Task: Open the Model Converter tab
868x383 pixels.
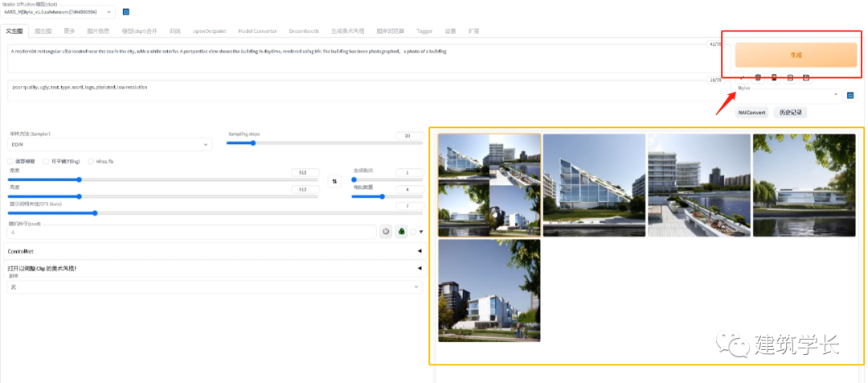Action: [x=257, y=31]
